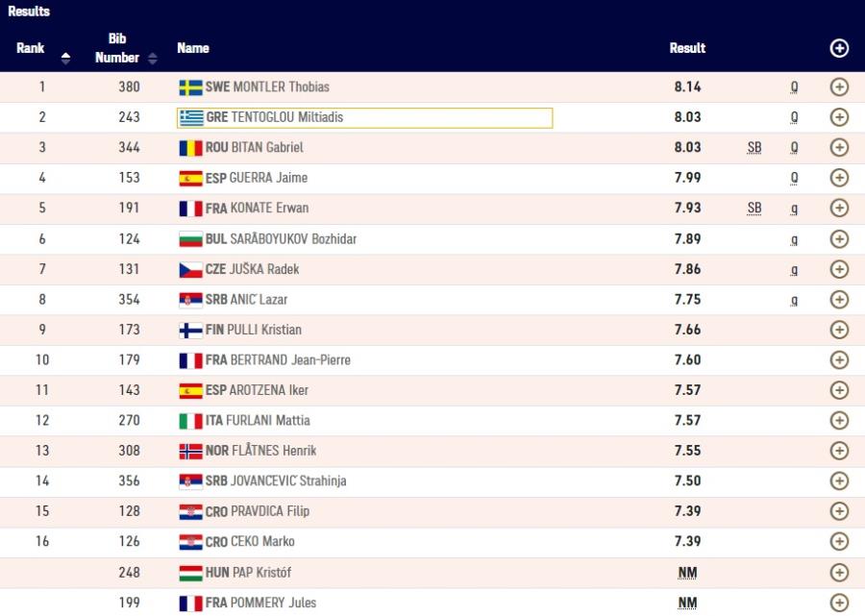This screenshot has width=865, height=616.
Task: Click NM result for POMMERY Jules
Action: (687, 604)
